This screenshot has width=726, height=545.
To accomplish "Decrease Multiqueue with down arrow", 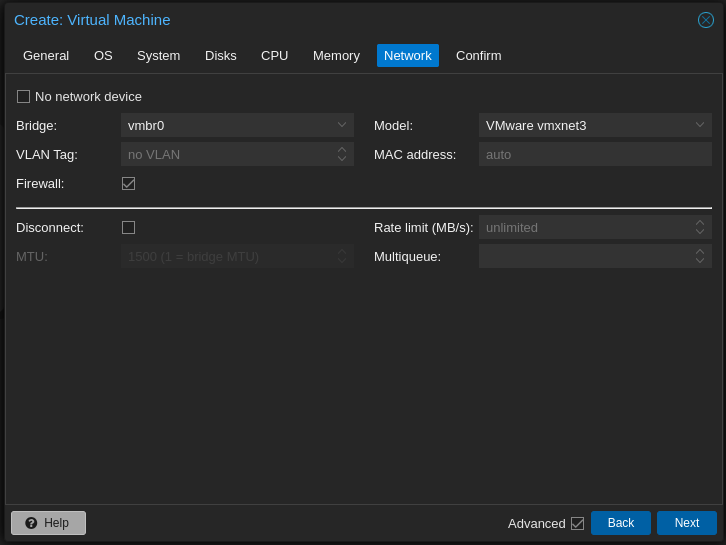I will tap(700, 261).
